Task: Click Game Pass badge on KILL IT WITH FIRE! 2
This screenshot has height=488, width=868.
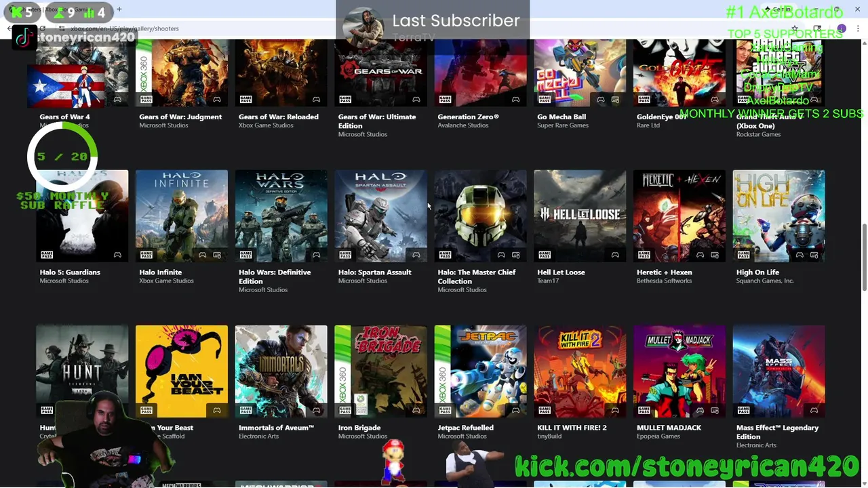Action: [x=545, y=410]
